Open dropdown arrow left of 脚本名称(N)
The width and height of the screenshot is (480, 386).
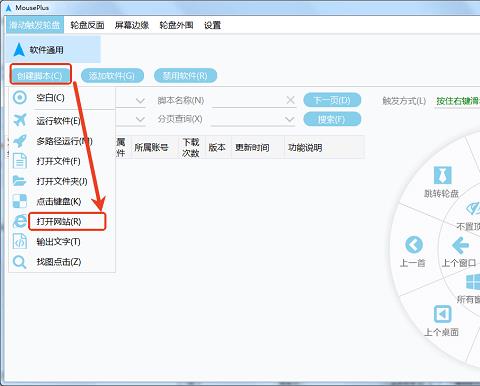pos(140,100)
